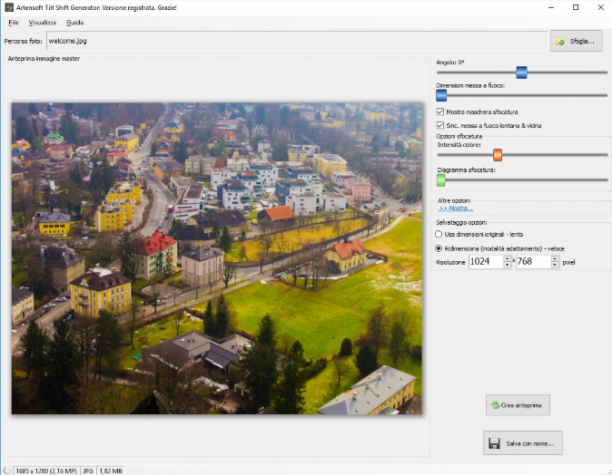Click the folder icon on the Sfoglia button
This screenshot has width=612, height=475.
[x=560, y=41]
